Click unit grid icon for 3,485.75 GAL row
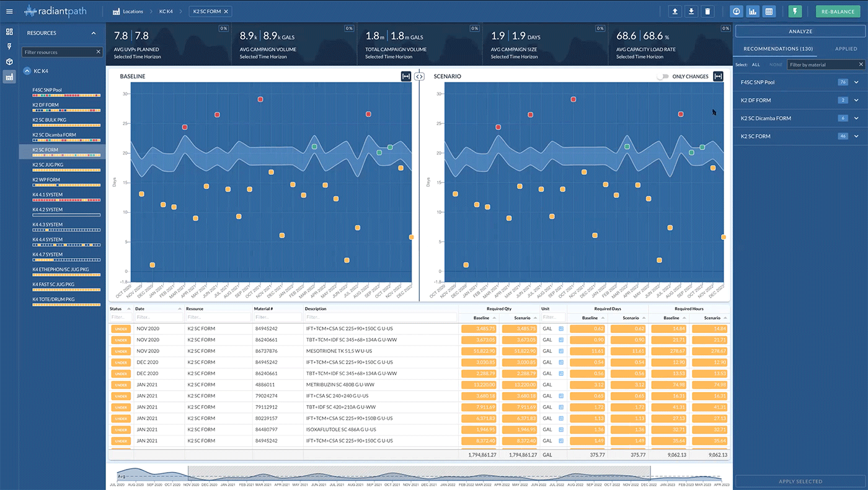The image size is (868, 490). [561, 329]
